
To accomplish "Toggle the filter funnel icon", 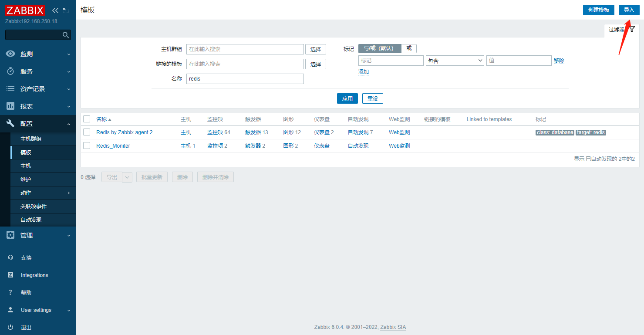I will (x=632, y=29).
